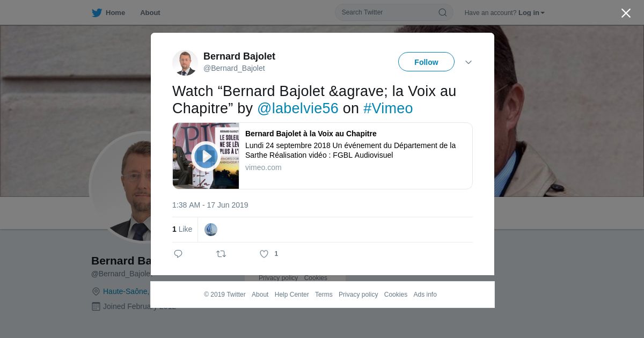The image size is (644, 338).
Task: Click the liker's round avatar
Action: tap(211, 230)
